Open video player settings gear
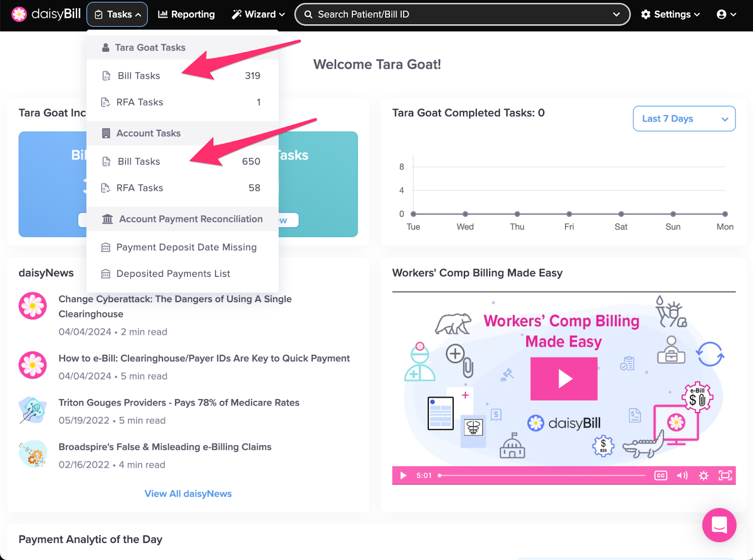This screenshot has width=753, height=560. pyautogui.click(x=704, y=476)
